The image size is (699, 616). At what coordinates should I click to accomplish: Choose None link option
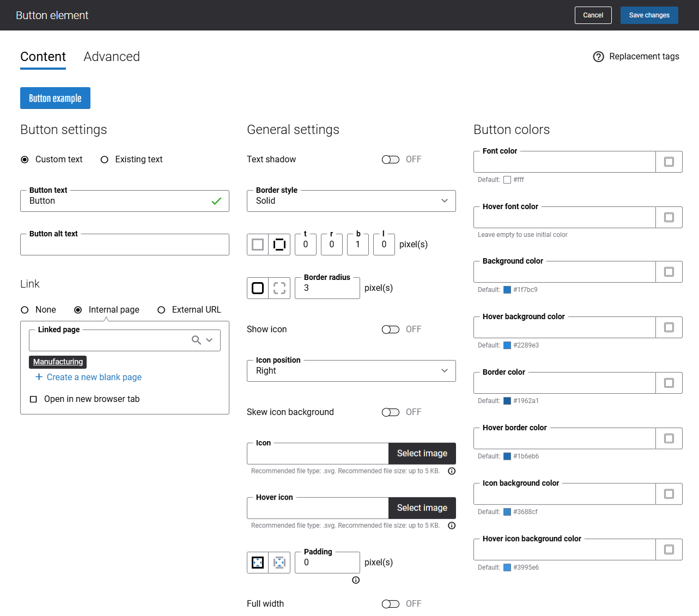tap(25, 310)
